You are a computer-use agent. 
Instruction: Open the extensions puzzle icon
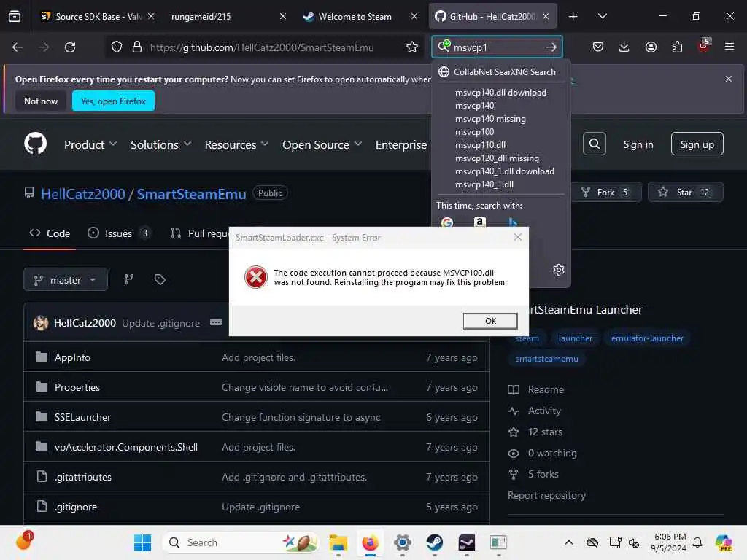[x=677, y=47]
